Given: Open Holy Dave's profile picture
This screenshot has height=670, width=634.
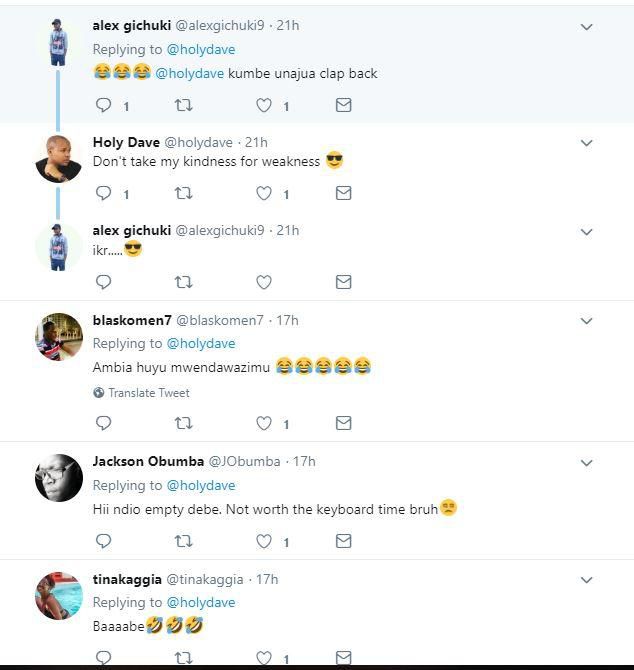Looking at the screenshot, I should [58, 157].
